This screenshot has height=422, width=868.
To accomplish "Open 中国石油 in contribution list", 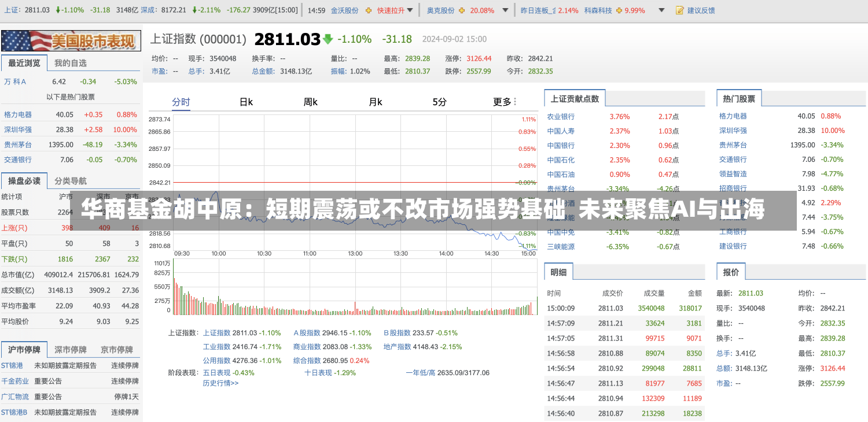I will tap(561, 174).
